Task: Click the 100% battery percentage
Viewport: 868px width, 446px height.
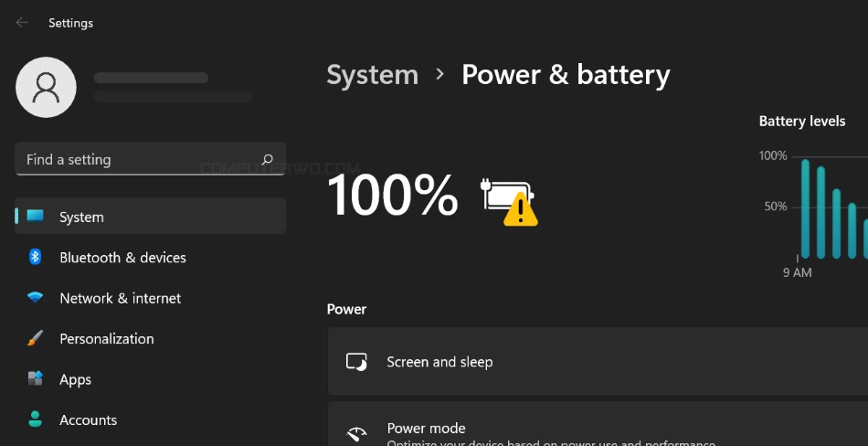Action: point(393,195)
